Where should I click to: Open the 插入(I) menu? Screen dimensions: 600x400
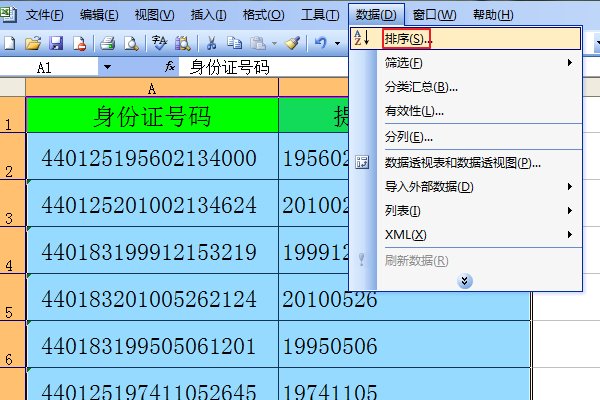click(209, 15)
